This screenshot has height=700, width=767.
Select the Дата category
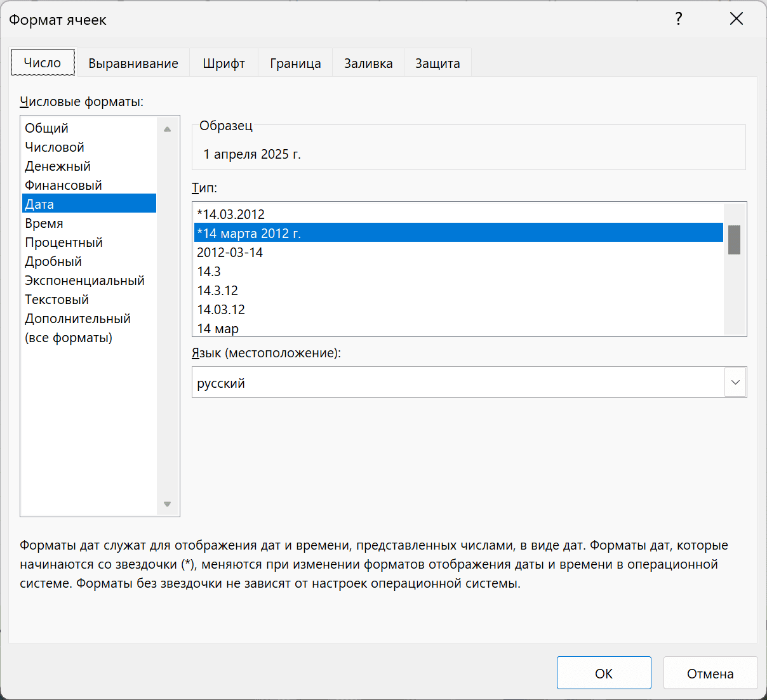coord(89,204)
